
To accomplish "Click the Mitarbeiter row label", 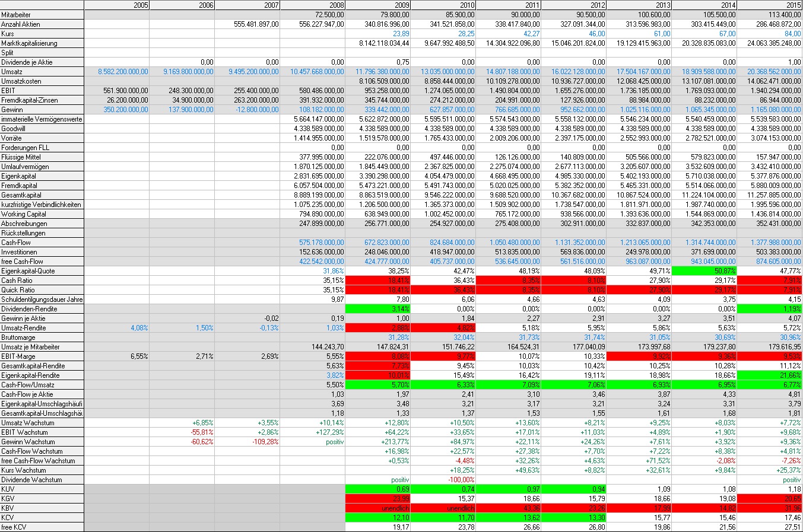I will click(x=42, y=14).
